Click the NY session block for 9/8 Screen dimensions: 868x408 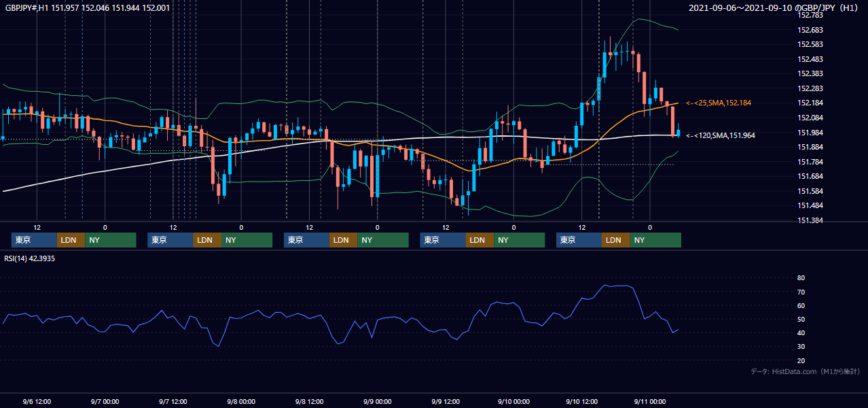click(383, 240)
